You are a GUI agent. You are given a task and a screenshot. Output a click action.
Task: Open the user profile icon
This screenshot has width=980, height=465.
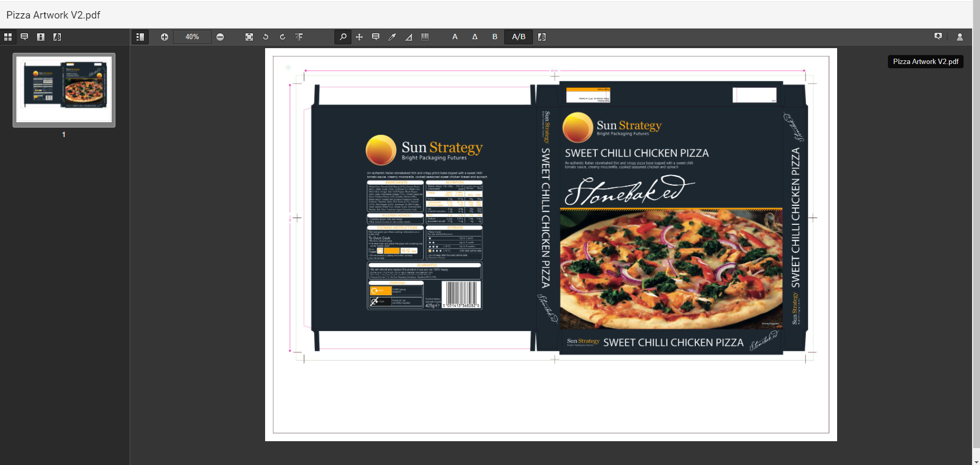960,37
